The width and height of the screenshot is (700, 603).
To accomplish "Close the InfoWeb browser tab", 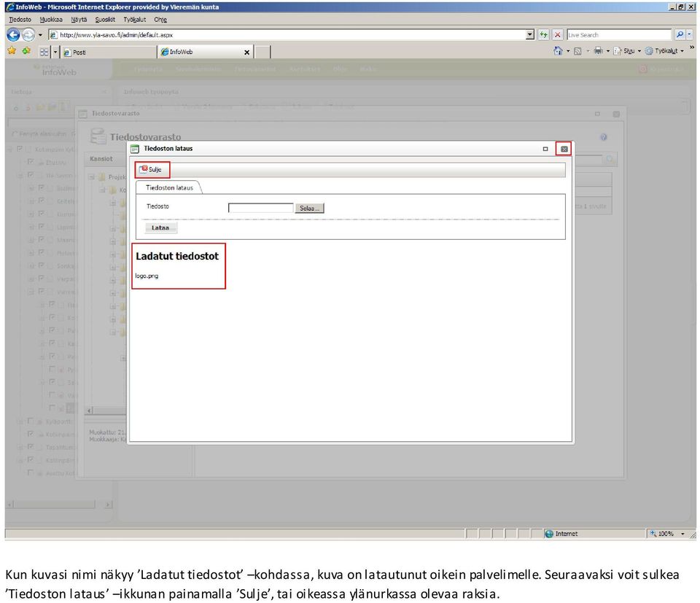I will coord(247,52).
